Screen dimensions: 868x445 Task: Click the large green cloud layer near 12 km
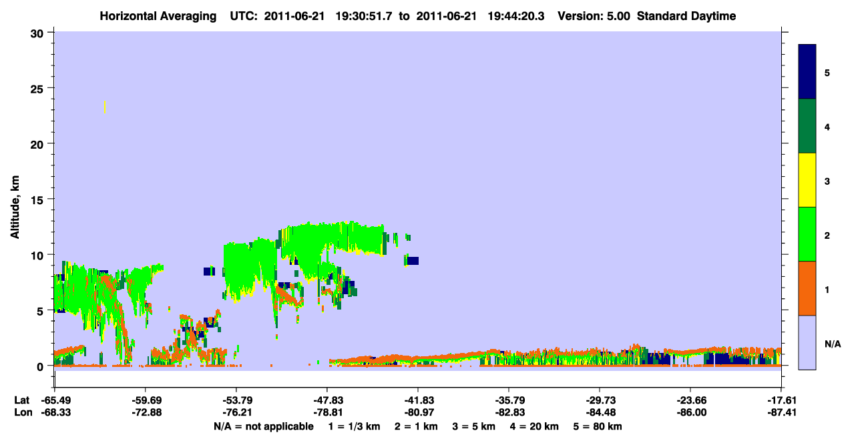pyautogui.click(x=334, y=238)
